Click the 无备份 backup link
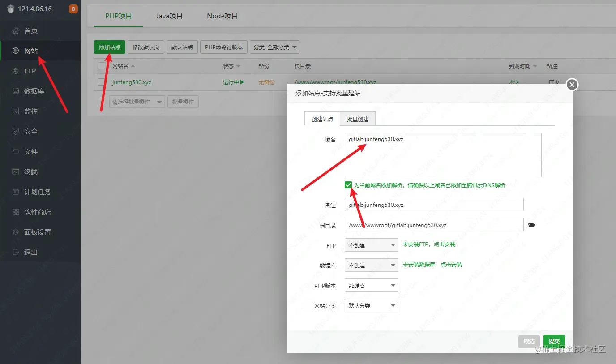This screenshot has height=364, width=616. [x=266, y=82]
